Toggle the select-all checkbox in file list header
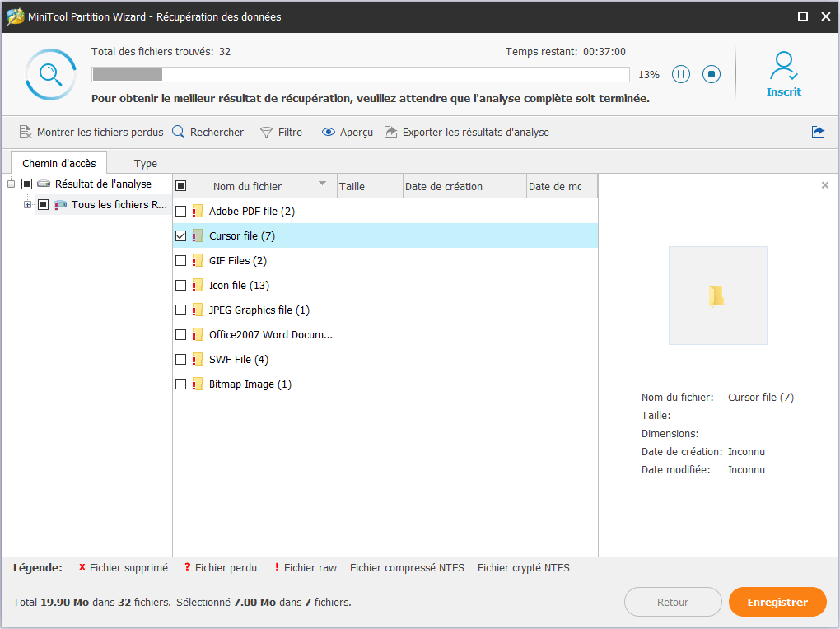This screenshot has width=840, height=629. pos(181,186)
